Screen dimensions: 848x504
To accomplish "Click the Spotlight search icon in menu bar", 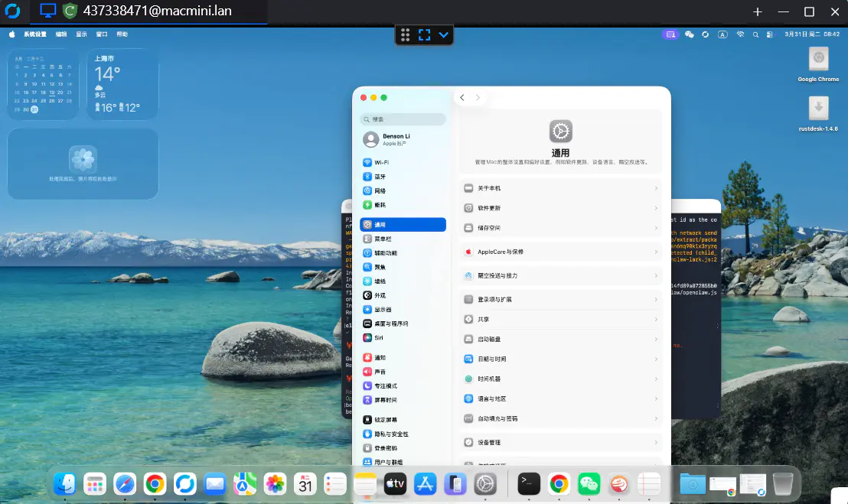I will tap(754, 34).
